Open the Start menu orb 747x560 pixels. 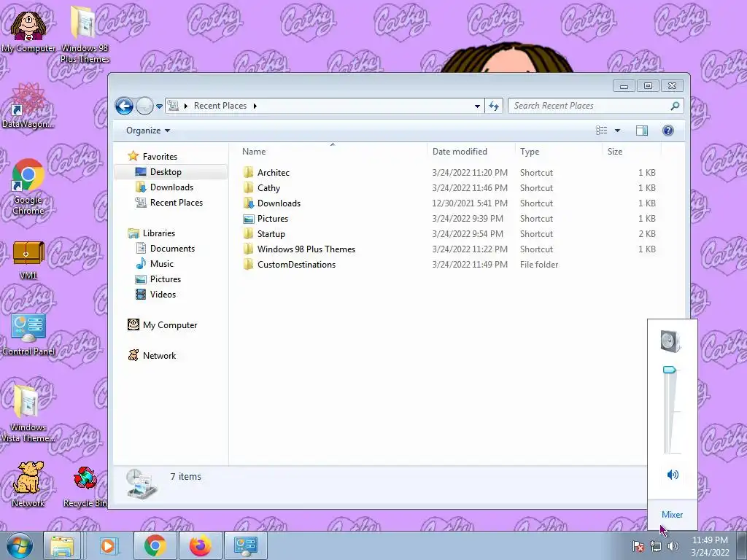click(x=19, y=545)
